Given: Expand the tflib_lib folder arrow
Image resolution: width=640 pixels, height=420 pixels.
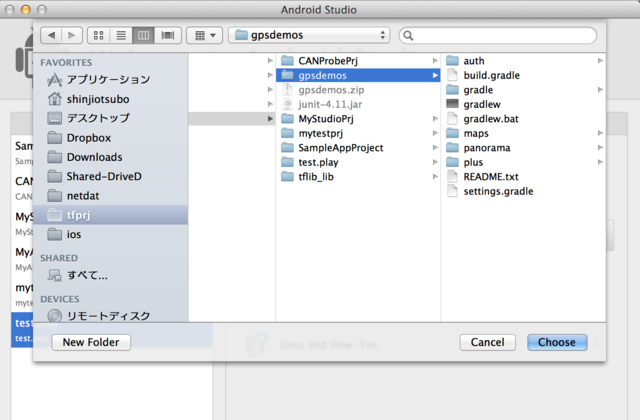Looking at the screenshot, I should coord(435,177).
